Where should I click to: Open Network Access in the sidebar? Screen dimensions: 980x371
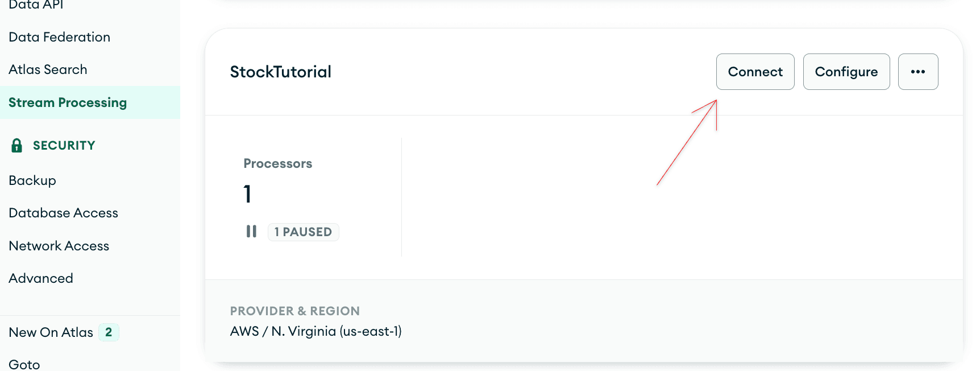pos(59,246)
